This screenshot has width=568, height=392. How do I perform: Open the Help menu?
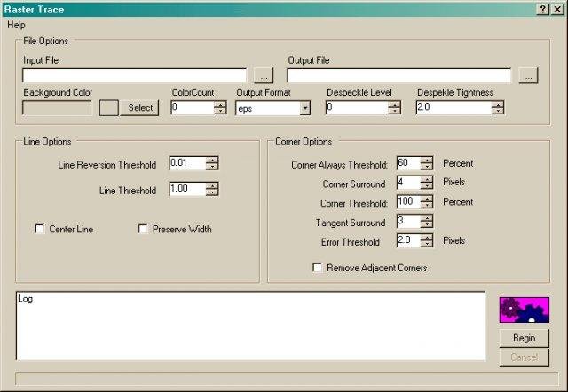[16, 25]
